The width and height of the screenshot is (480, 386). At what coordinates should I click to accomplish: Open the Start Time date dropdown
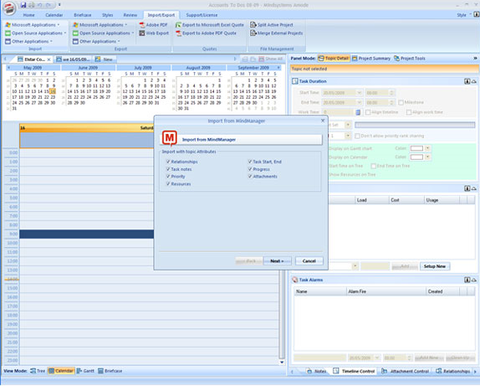[x=359, y=93]
